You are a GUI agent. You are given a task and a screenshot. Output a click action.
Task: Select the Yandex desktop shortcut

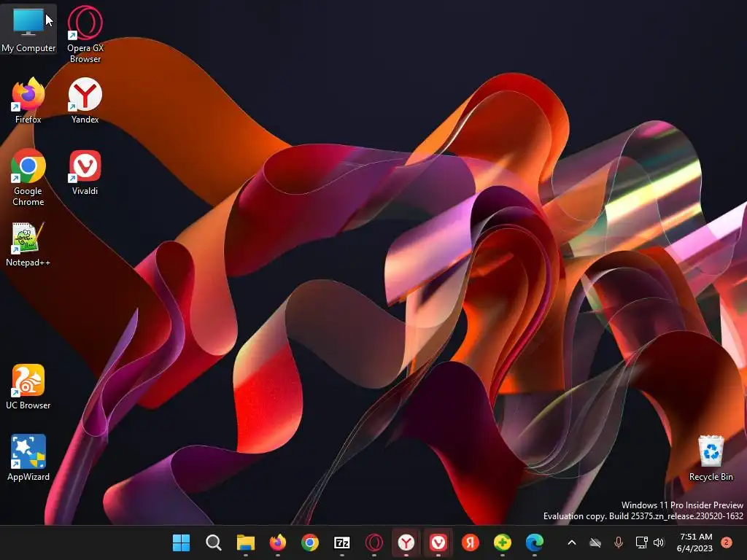point(85,101)
